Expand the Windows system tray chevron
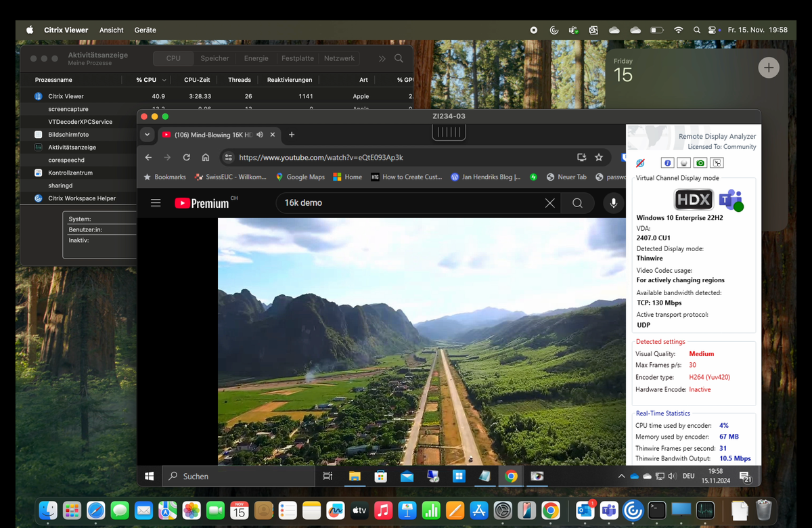Viewport: 812px width, 528px height. (x=621, y=476)
